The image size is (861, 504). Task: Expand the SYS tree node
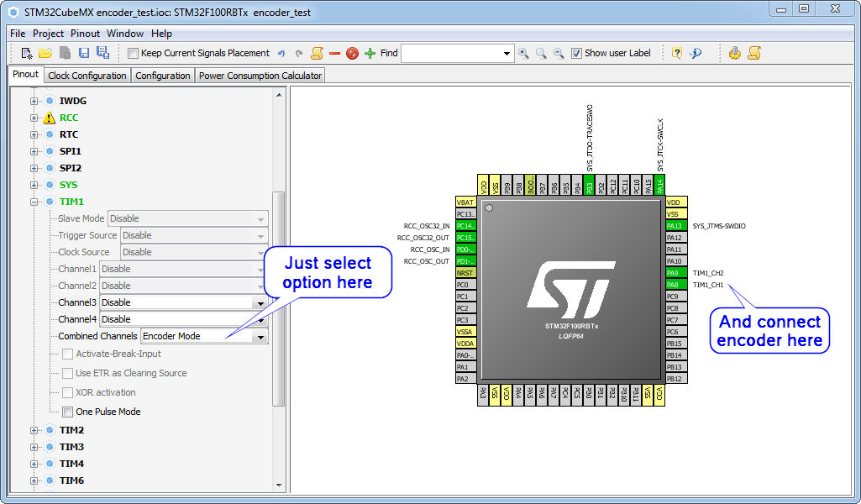tap(34, 185)
